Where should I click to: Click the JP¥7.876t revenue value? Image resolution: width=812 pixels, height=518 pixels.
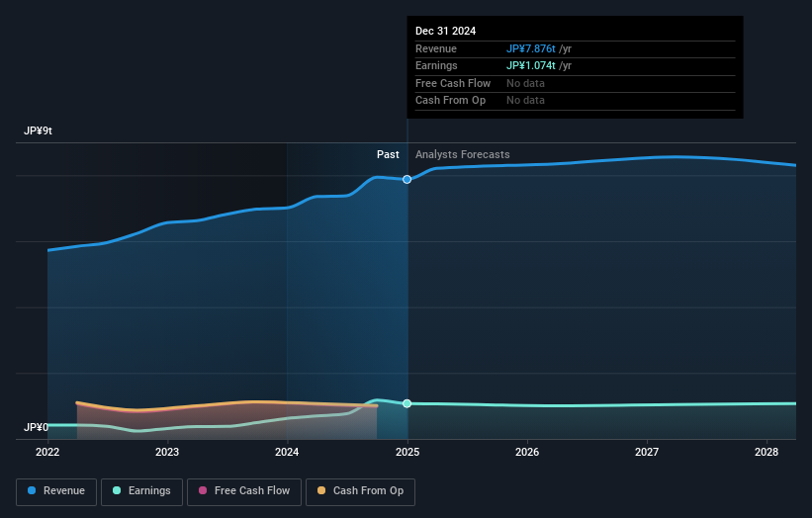[x=531, y=48]
